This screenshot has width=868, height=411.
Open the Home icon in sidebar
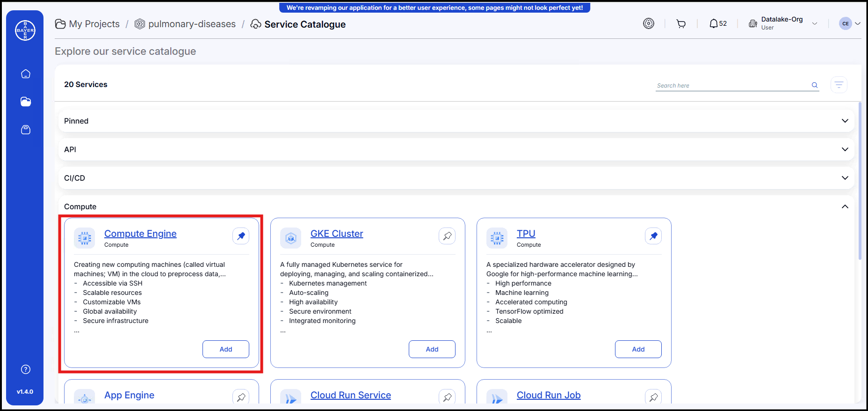click(x=26, y=74)
